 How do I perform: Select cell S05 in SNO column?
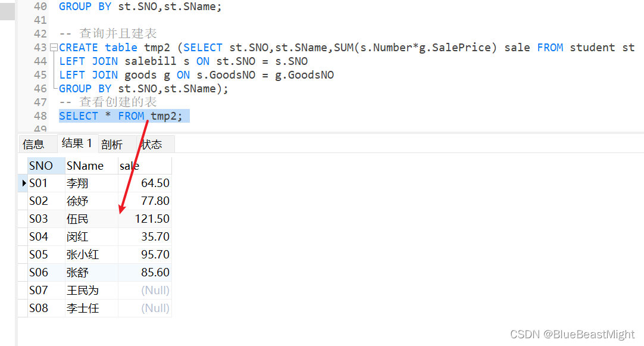(46, 255)
